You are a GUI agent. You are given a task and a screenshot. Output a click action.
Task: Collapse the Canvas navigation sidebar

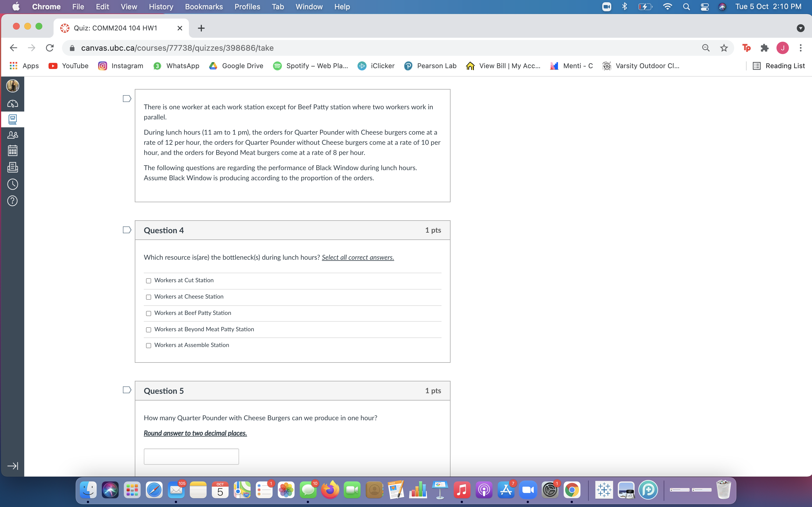13,466
